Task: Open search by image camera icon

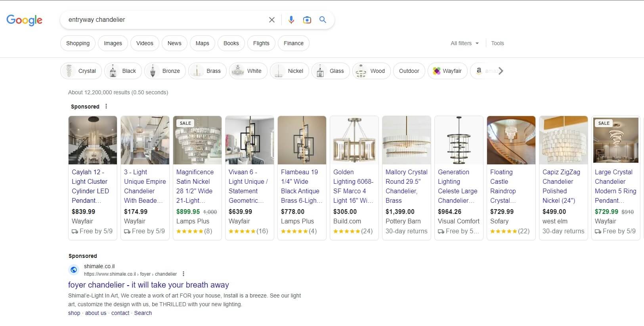Action: (307, 20)
